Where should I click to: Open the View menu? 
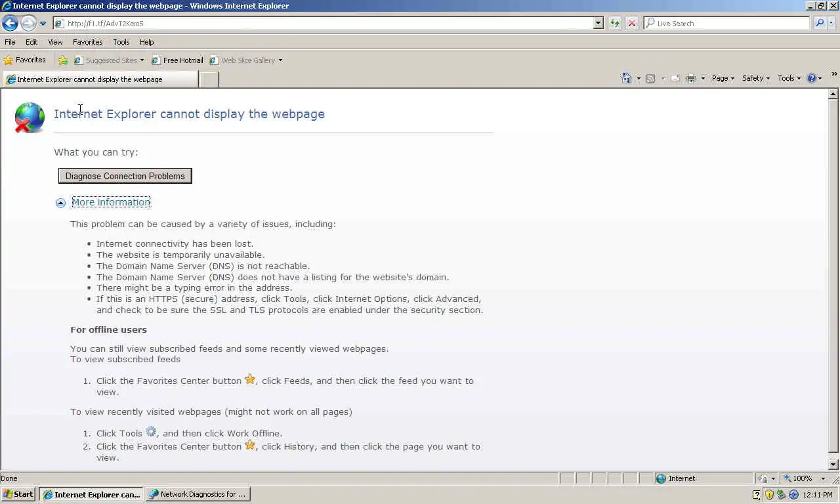55,42
